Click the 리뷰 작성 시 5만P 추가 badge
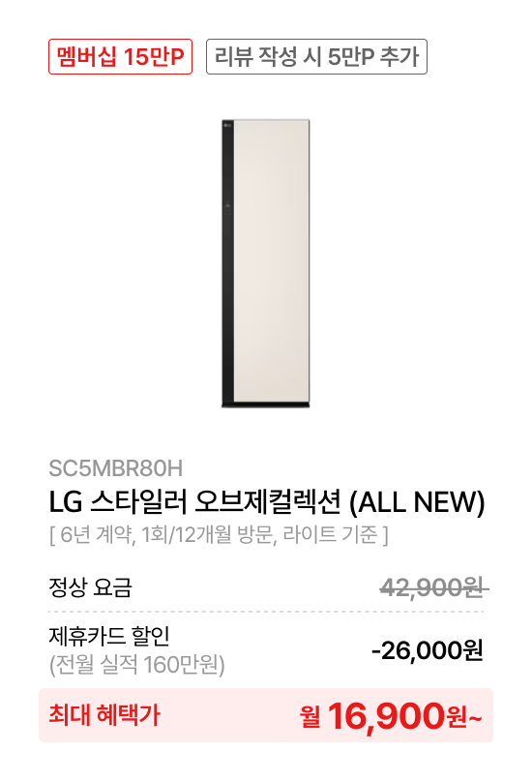The image size is (532, 781). [316, 57]
